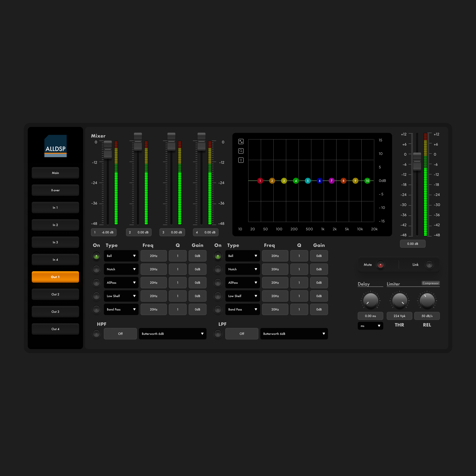The width and height of the screenshot is (476, 476).
Task: Click the 224 Vpk threshold field
Action: point(399,316)
